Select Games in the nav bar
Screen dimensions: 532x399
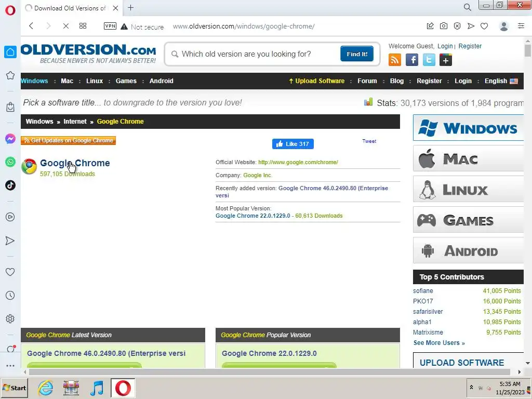126,81
